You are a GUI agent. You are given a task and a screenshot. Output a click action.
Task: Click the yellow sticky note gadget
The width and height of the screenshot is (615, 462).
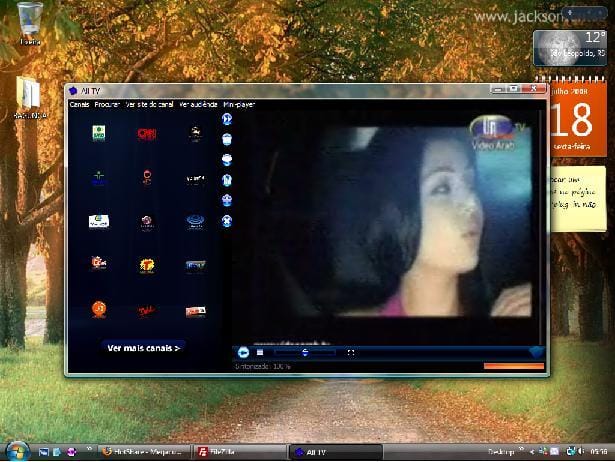tap(578, 199)
